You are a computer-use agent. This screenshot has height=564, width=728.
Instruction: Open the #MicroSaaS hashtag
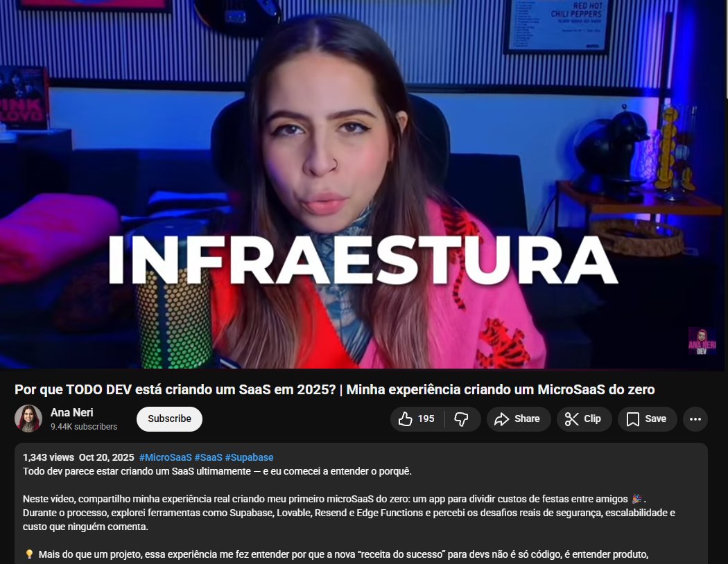tap(165, 457)
